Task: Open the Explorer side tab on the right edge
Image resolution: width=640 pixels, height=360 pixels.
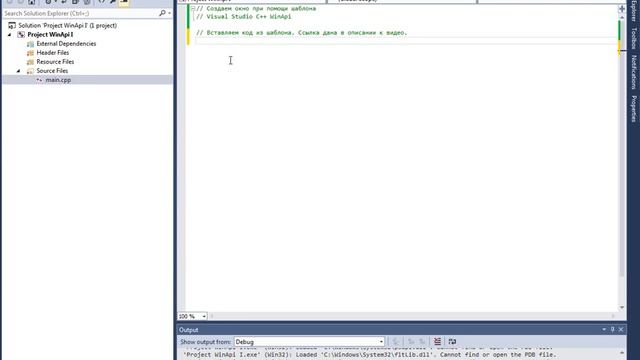Action: (634, 11)
